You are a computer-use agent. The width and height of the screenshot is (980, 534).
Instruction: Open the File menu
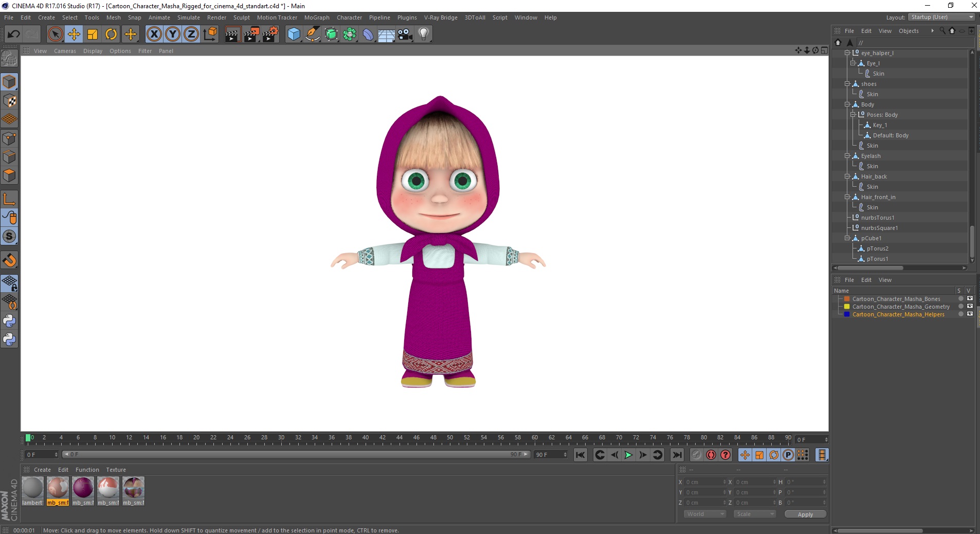(9, 17)
